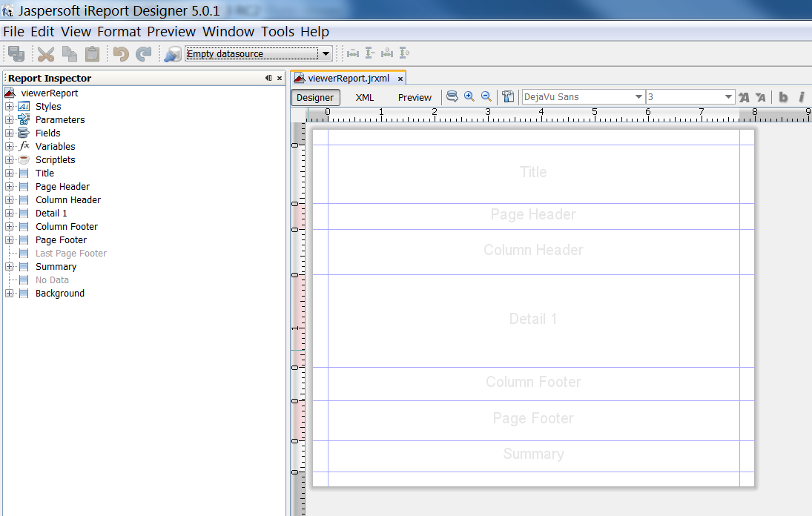
Task: Select the Detail 1 band in Report Inspector
Action: [50, 213]
